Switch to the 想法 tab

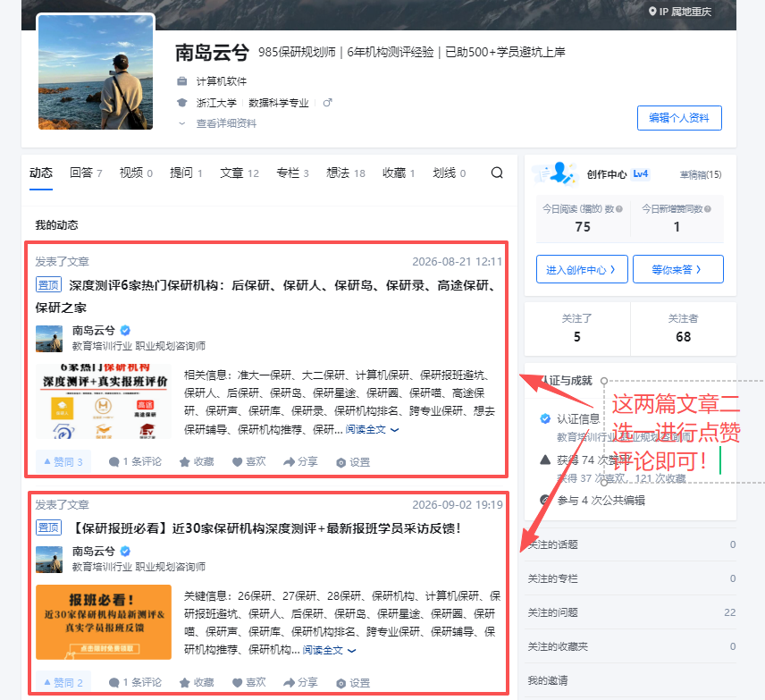click(x=346, y=173)
